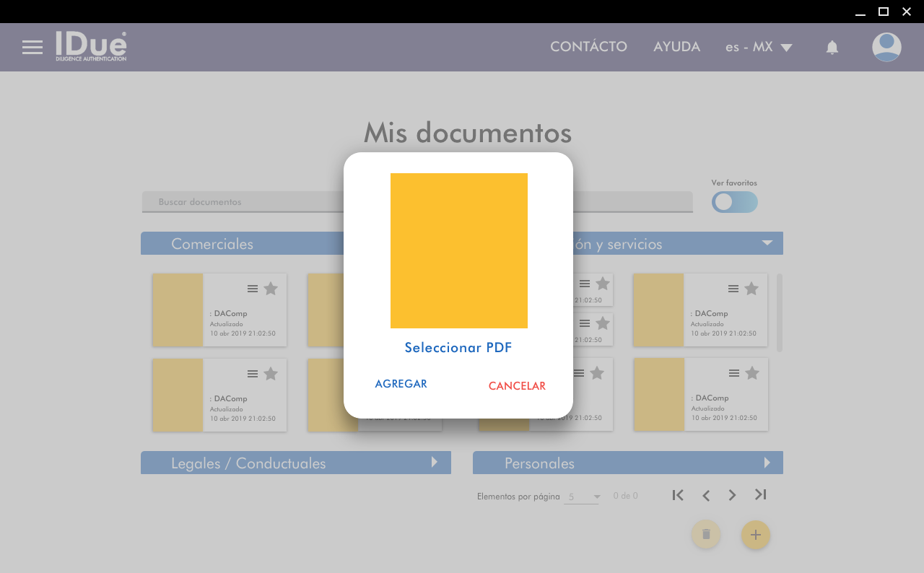
Task: Open the AYUDA menu item
Action: pyautogui.click(x=676, y=47)
